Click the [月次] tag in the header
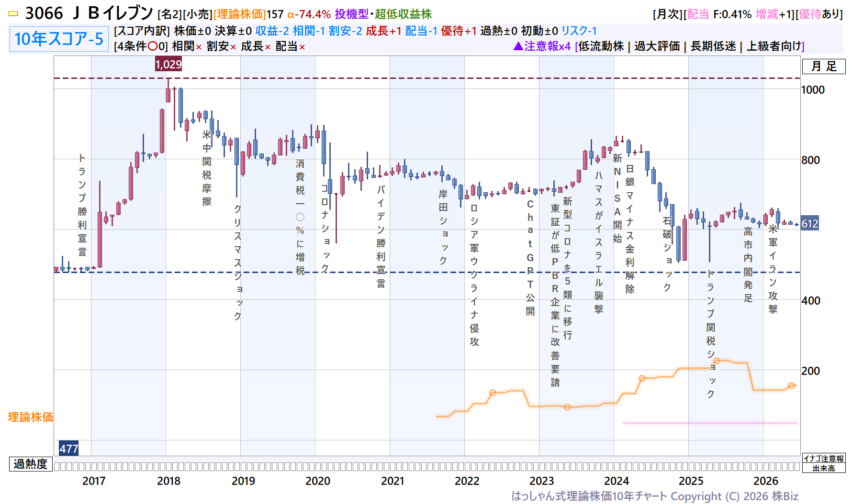This screenshot has width=852, height=504. click(x=668, y=14)
